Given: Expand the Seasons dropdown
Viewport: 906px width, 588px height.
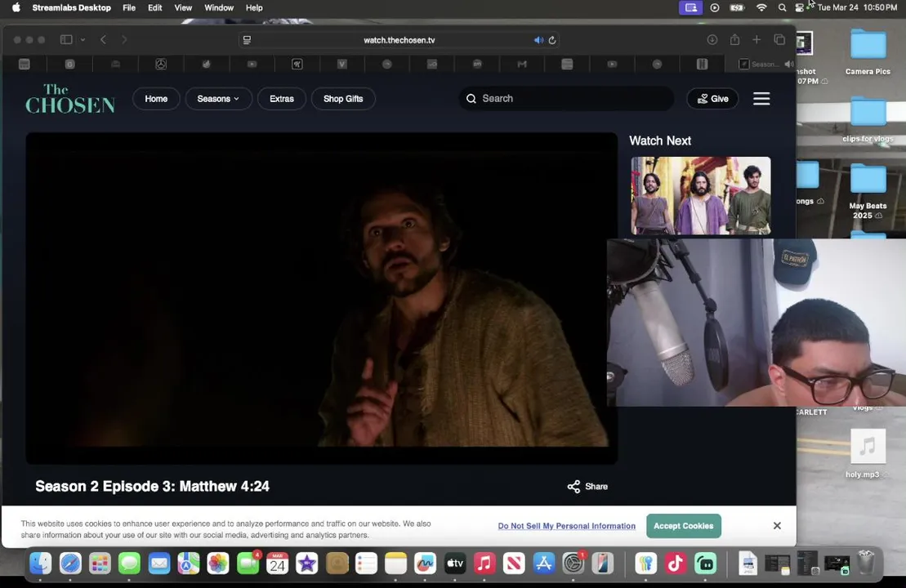Looking at the screenshot, I should [x=218, y=99].
